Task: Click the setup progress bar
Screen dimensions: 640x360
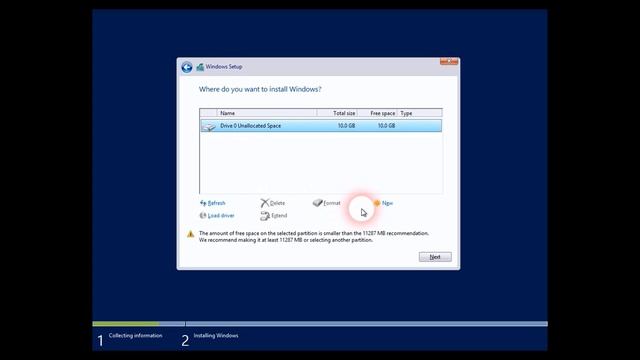Action: pos(320,324)
